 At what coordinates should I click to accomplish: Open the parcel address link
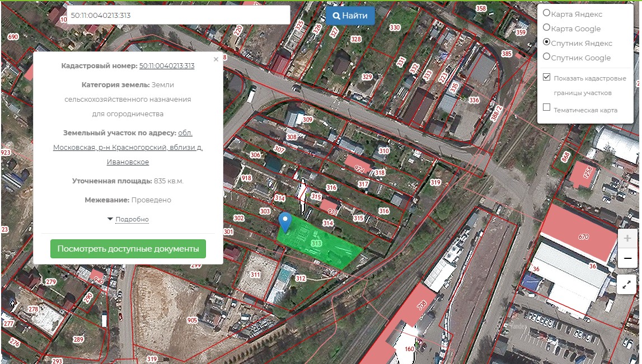pyautogui.click(x=128, y=148)
